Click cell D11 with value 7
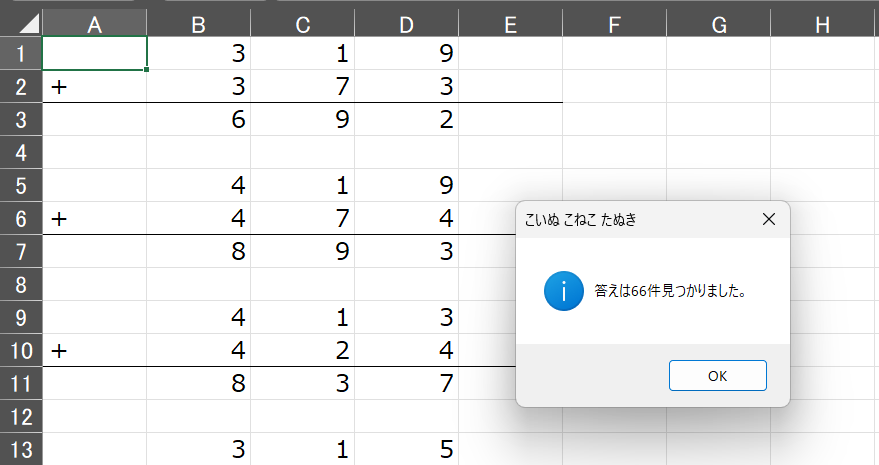Viewport: 879px width, 465px height. pos(406,384)
